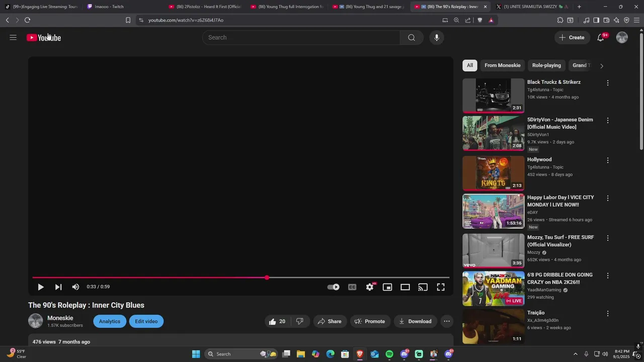Open options for Mozzy FREE SURF
Image resolution: width=644 pixels, height=362 pixels.
608,238
